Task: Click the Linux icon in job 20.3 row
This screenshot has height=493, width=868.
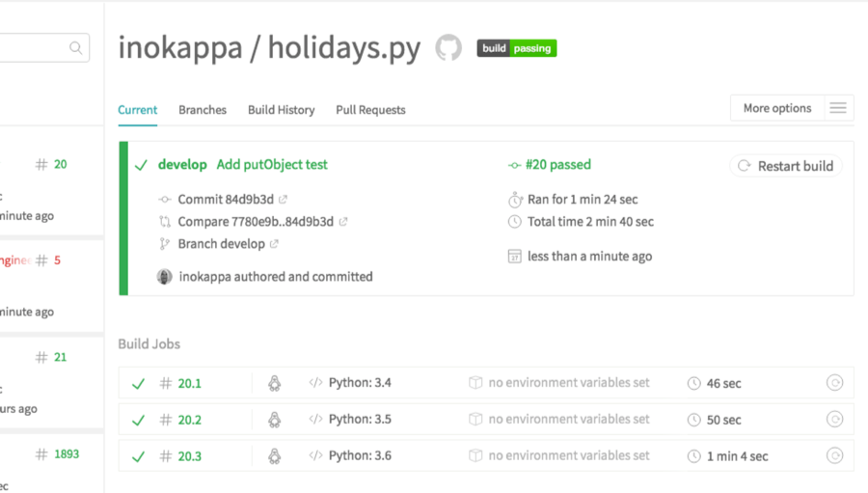Action: click(x=275, y=456)
